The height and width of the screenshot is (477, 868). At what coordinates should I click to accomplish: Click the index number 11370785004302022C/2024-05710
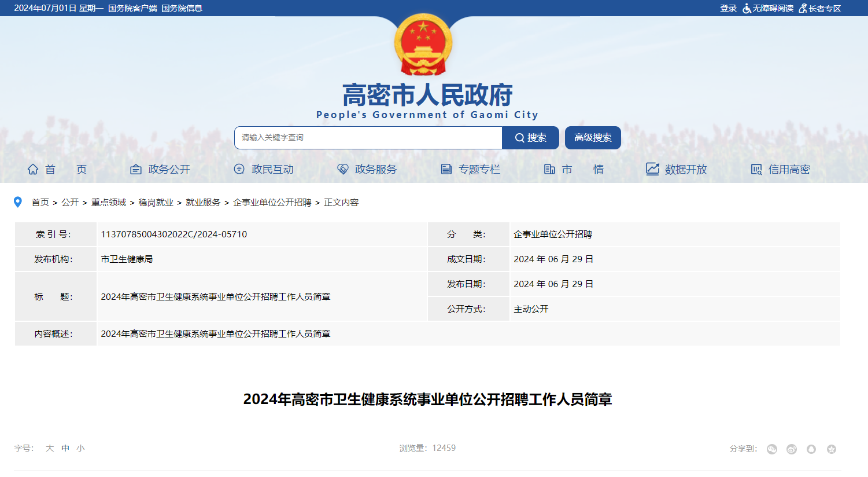174,234
